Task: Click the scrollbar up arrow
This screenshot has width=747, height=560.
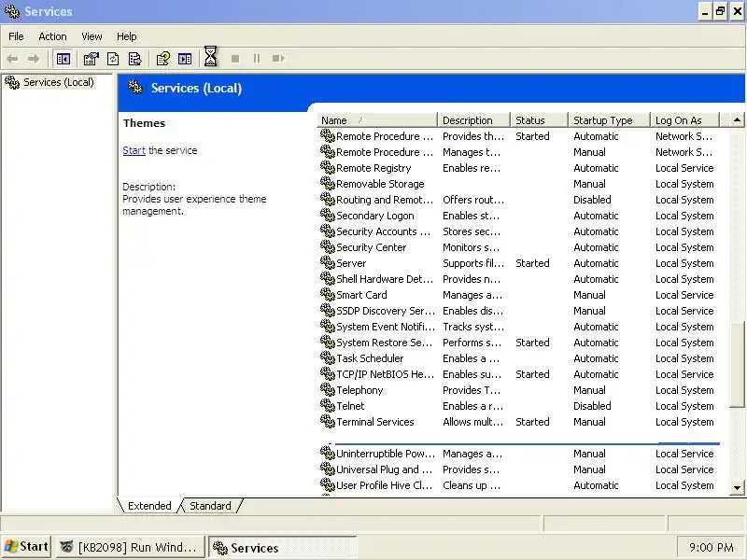Action: 737,120
